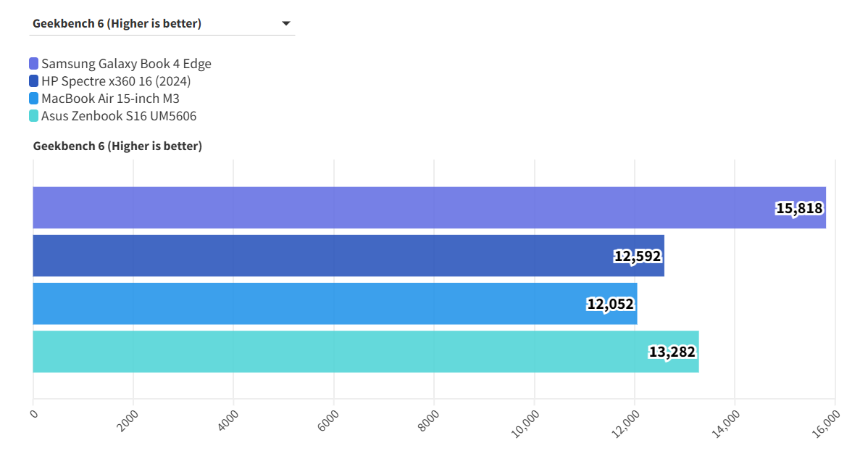This screenshot has height=451, width=868.
Task: Click the 13,282 score label
Action: [x=672, y=352]
